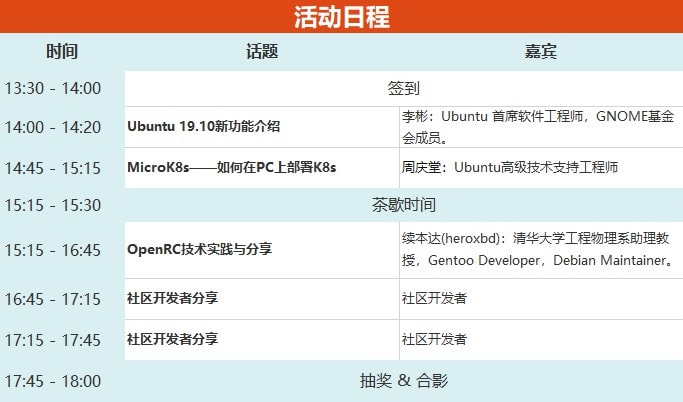Click the 李彬 speaker description
Image resolution: width=683 pixels, height=402 pixels.
(538, 127)
